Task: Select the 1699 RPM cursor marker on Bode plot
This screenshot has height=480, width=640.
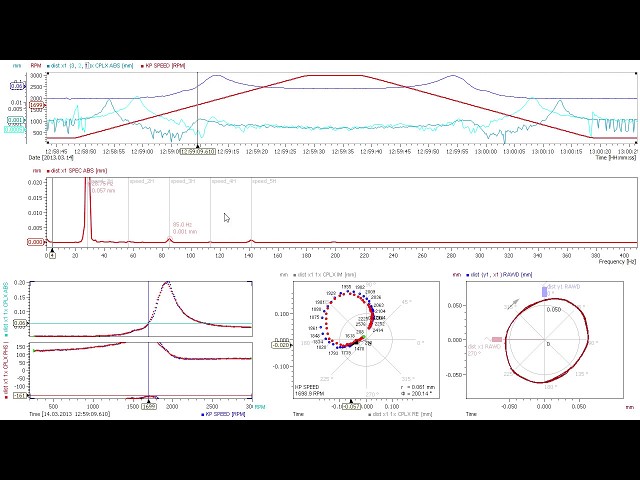Action: point(149,407)
